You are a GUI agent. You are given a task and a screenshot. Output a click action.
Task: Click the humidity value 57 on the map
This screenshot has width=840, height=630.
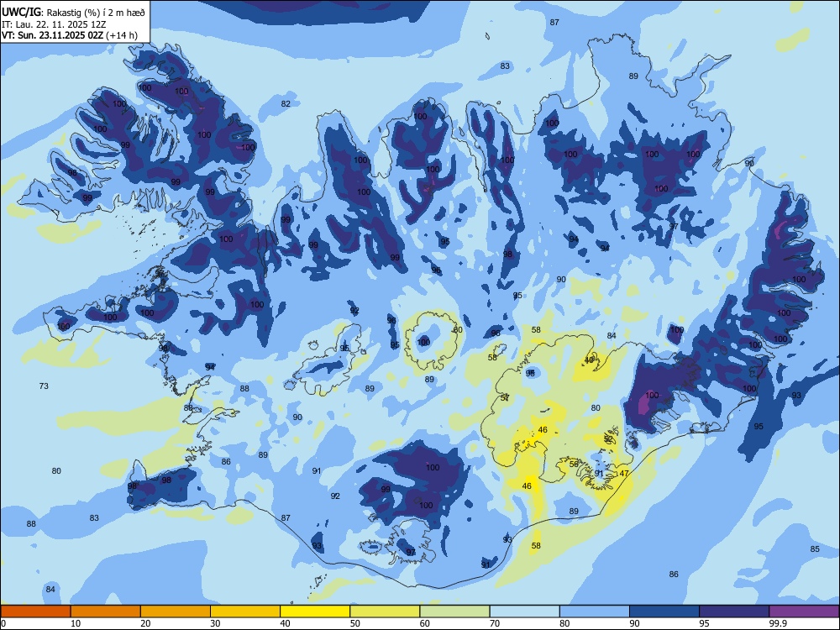click(505, 397)
